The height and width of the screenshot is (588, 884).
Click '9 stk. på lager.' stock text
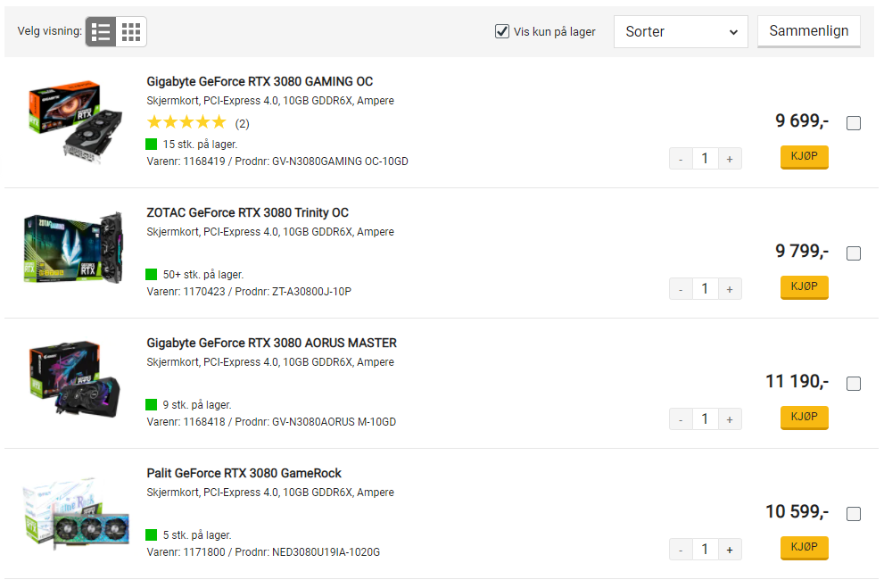(x=197, y=405)
